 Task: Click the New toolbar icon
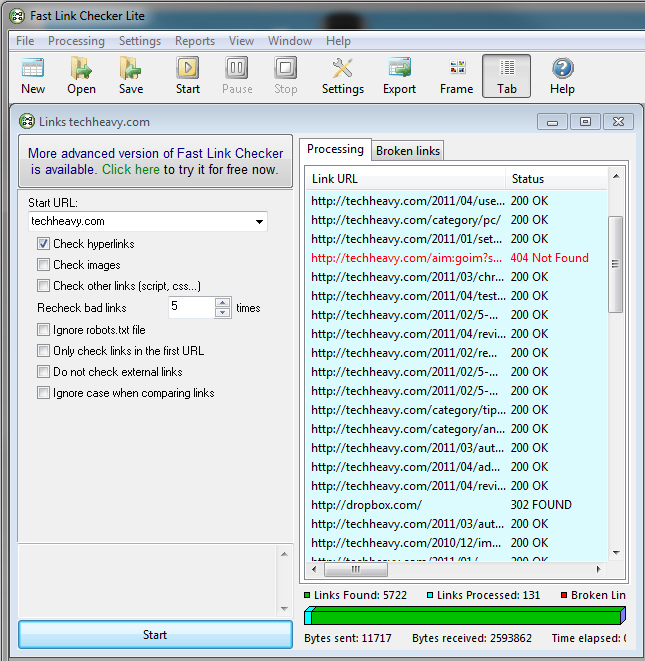click(x=33, y=76)
